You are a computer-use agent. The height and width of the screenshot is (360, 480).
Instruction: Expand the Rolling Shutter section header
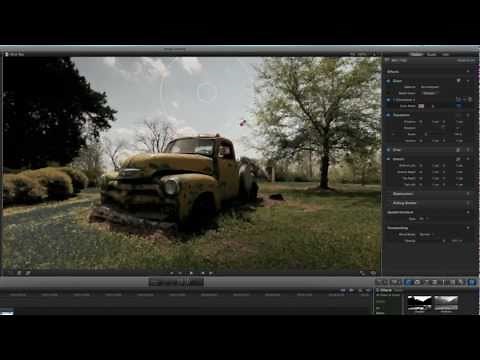coord(404,203)
